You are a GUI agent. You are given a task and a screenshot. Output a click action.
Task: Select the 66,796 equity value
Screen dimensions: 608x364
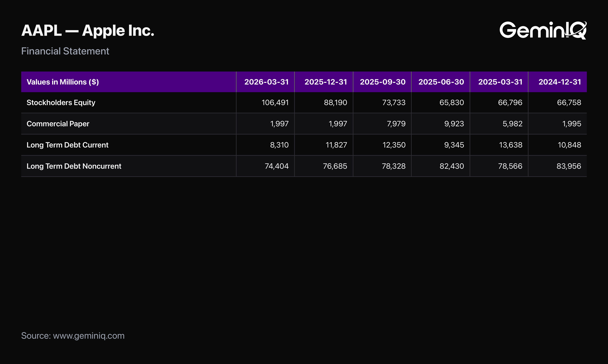[x=510, y=103]
